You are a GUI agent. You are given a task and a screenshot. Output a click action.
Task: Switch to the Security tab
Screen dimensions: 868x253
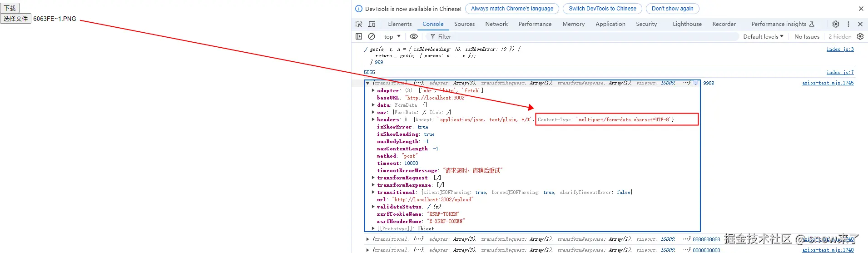coord(646,24)
